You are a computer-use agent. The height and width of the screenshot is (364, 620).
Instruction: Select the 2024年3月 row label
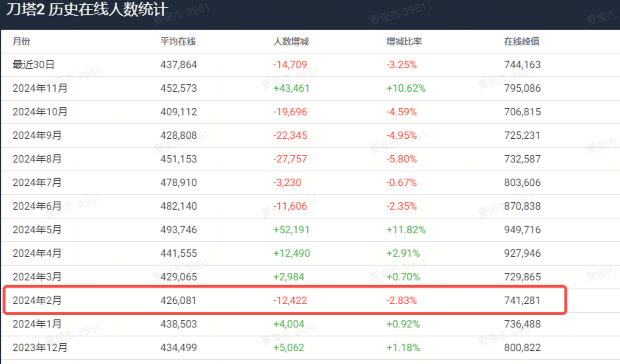(x=37, y=277)
